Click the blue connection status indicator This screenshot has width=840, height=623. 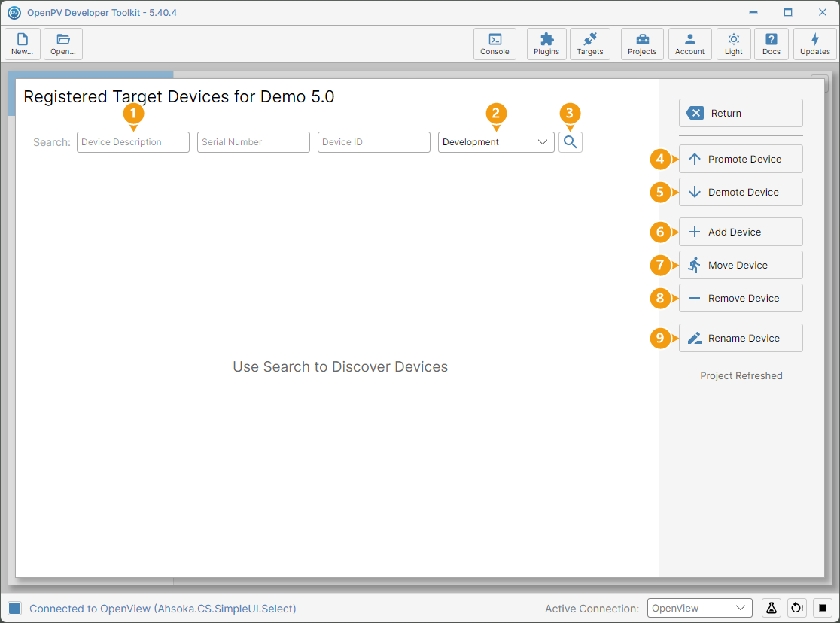pos(15,608)
